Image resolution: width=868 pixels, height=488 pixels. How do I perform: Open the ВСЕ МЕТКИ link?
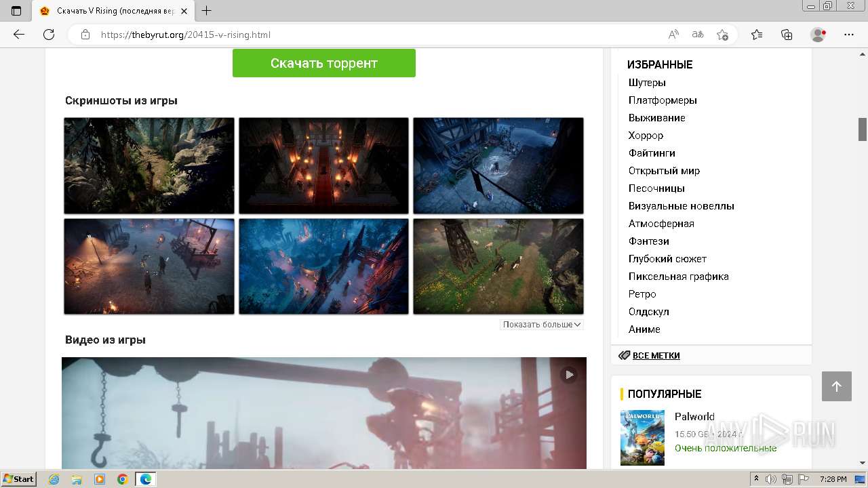(656, 355)
